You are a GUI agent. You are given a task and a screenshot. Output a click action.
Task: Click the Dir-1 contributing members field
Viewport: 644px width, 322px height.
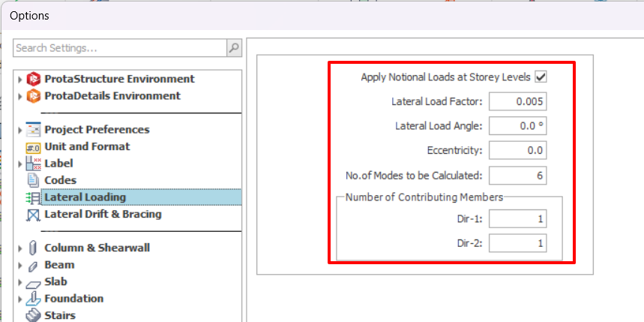coord(519,219)
